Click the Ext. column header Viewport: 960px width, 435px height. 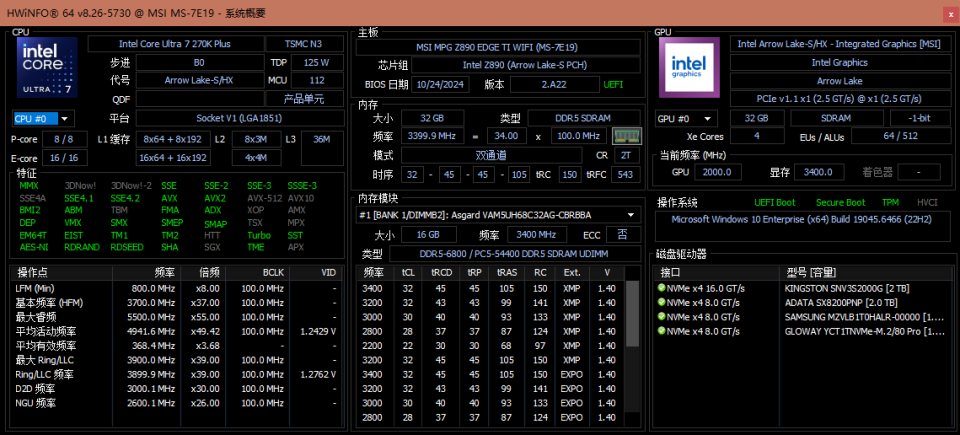(572, 273)
